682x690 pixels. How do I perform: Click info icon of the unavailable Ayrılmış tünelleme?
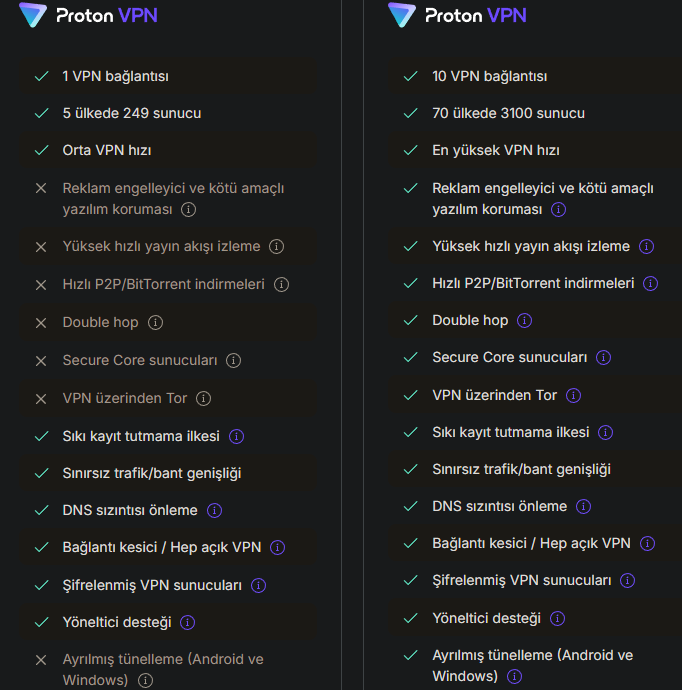[145, 681]
